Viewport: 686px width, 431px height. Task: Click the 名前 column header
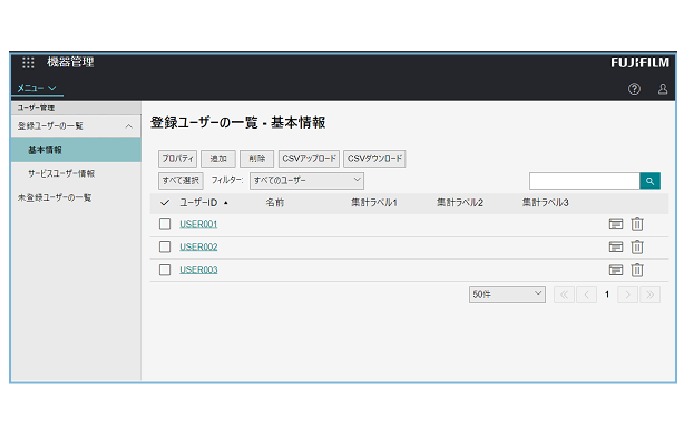[x=275, y=203]
